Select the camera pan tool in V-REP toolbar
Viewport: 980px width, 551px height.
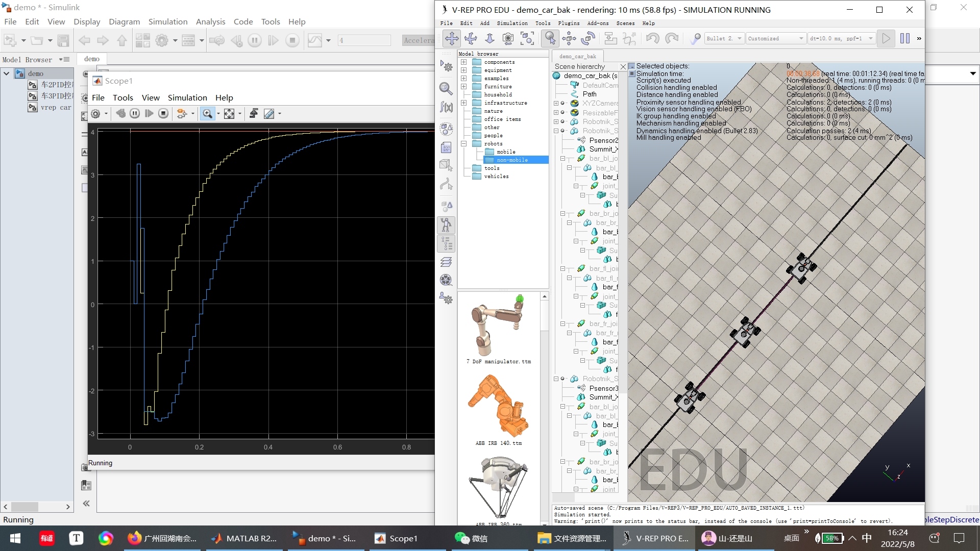coord(451,38)
